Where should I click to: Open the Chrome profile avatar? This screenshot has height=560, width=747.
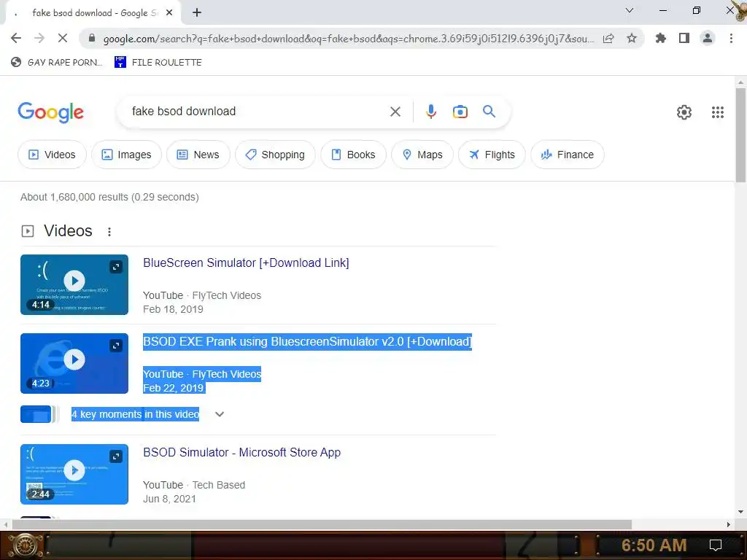point(708,38)
